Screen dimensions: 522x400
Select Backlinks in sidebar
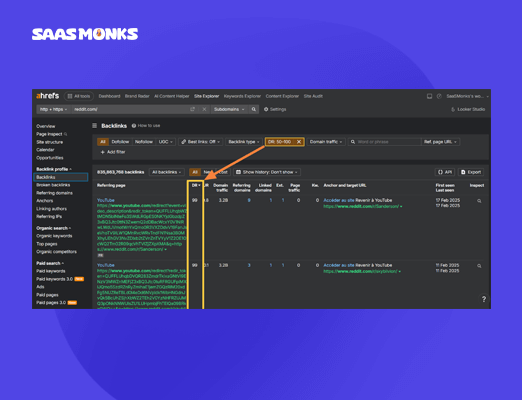(x=61, y=177)
